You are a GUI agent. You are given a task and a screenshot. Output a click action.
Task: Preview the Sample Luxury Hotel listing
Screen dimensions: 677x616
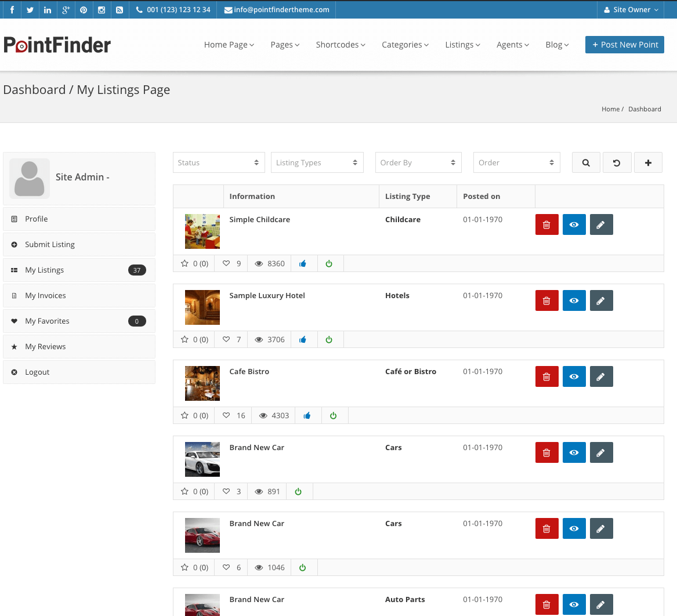[574, 300]
